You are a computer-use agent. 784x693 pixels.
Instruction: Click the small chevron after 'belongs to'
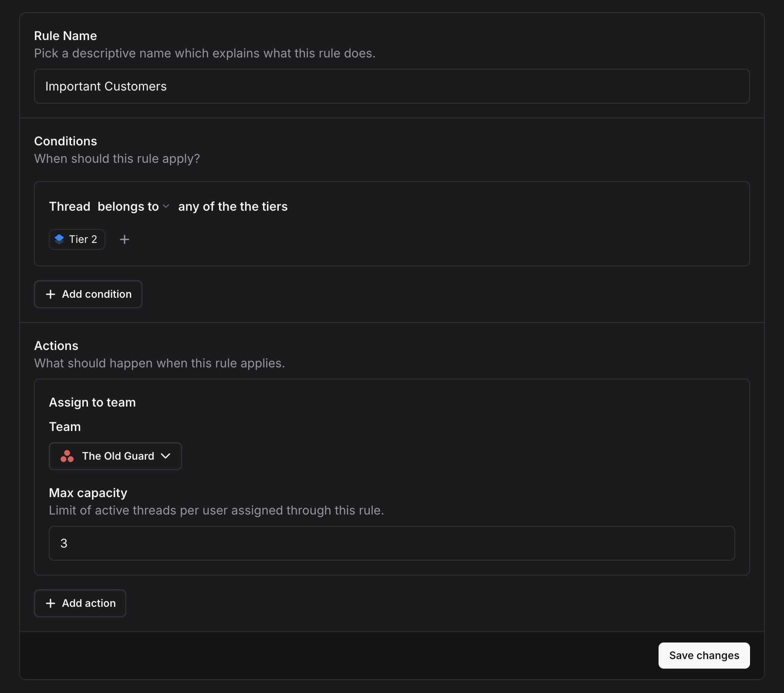[166, 206]
